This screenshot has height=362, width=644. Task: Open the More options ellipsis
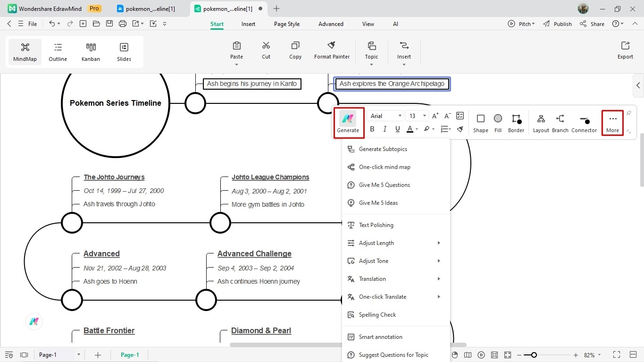pos(612,123)
